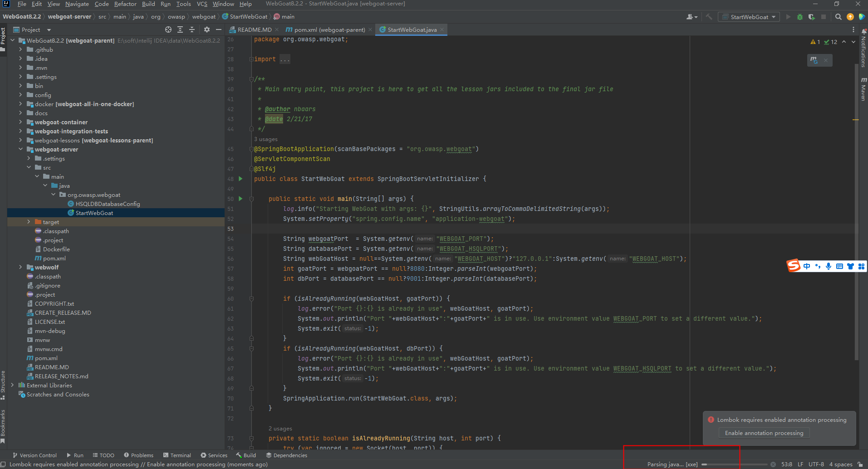Open Project panel settings gear
The width and height of the screenshot is (868, 469).
[x=207, y=29]
